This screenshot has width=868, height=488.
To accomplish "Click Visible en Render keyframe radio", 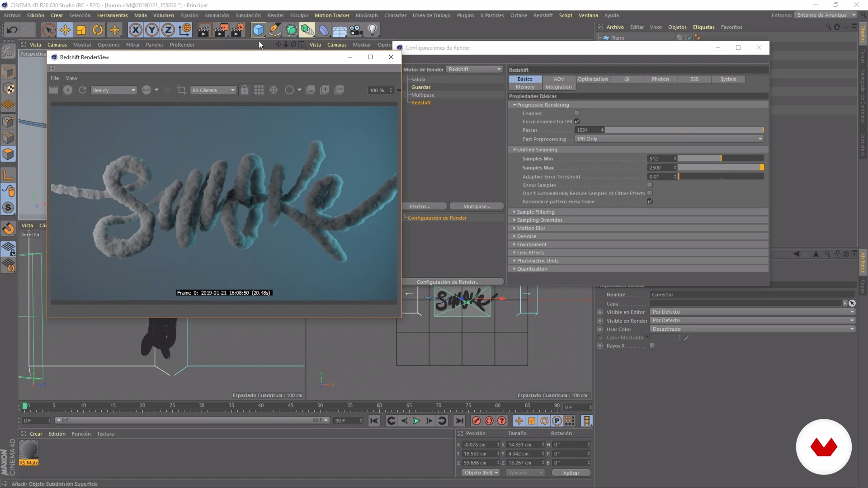I will click(x=600, y=321).
